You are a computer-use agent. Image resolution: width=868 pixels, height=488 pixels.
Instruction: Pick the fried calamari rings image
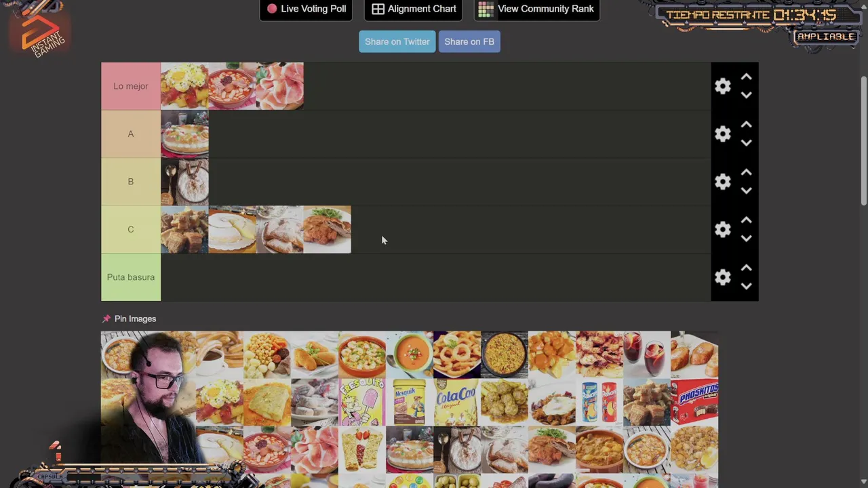(457, 354)
